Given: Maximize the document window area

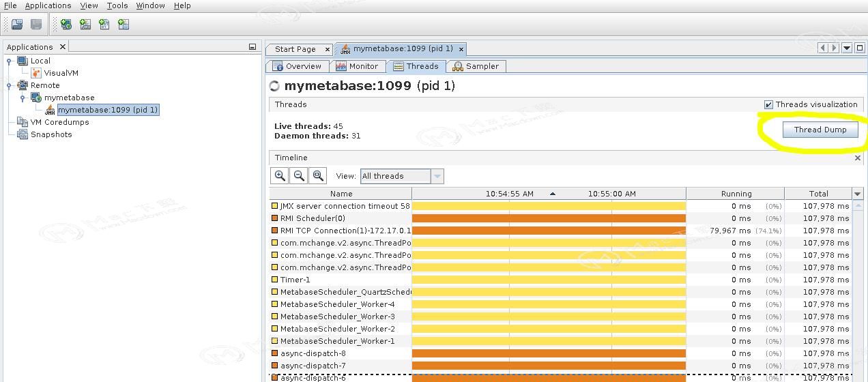Looking at the screenshot, I should click(x=858, y=48).
